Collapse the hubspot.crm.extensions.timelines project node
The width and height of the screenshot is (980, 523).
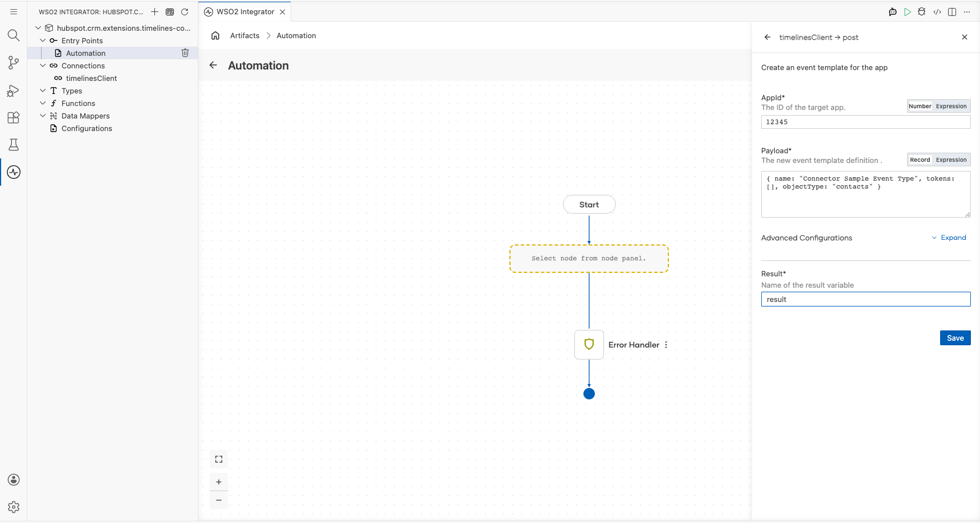click(x=38, y=28)
